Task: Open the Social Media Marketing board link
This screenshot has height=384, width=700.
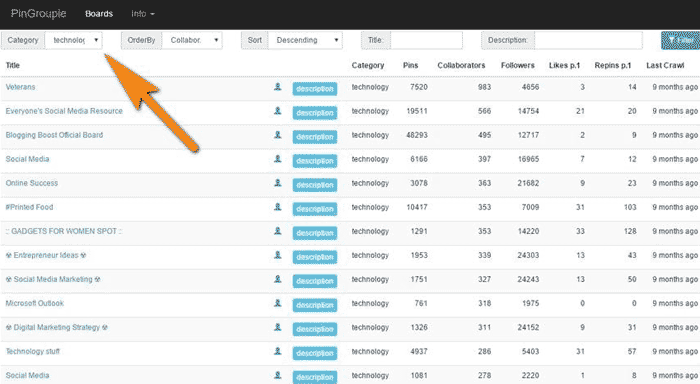Action: 53,279
